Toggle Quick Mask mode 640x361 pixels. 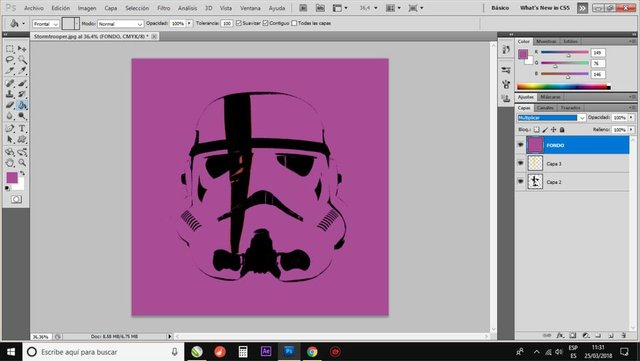16,199
